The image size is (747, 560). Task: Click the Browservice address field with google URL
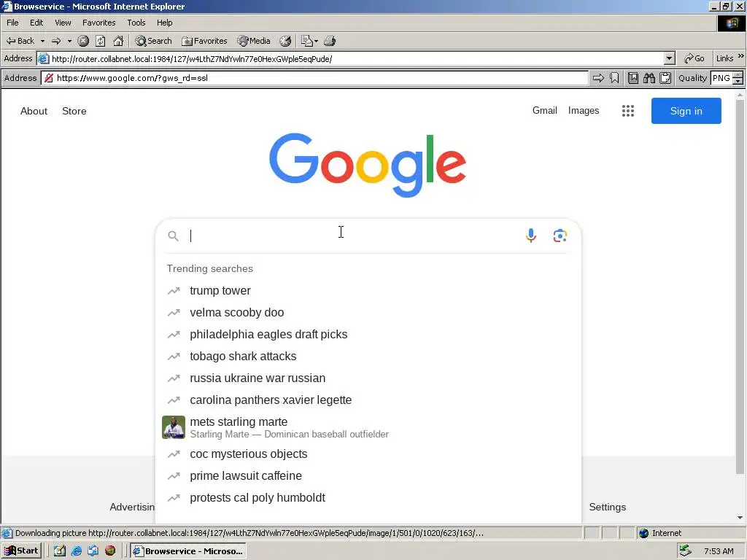tap(315, 78)
